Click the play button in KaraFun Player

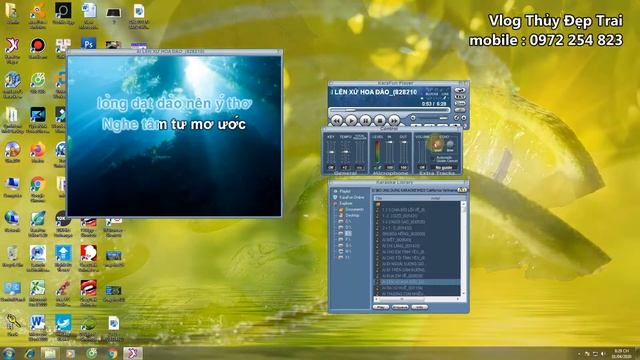[x=351, y=121]
